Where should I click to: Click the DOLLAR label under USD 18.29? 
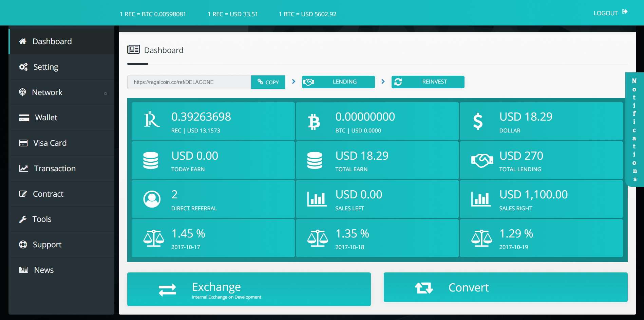point(510,131)
